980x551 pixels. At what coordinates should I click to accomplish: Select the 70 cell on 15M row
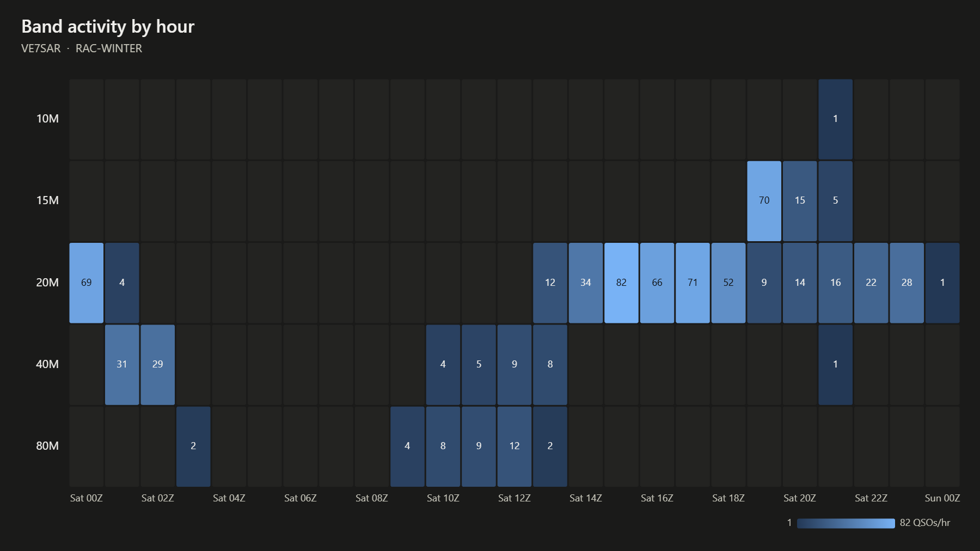[x=764, y=201]
